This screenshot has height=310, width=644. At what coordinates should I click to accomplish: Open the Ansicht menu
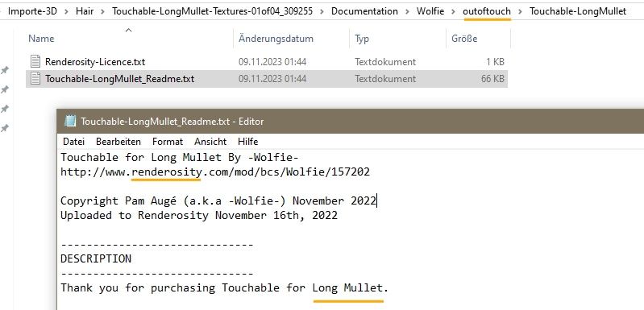tap(210, 142)
